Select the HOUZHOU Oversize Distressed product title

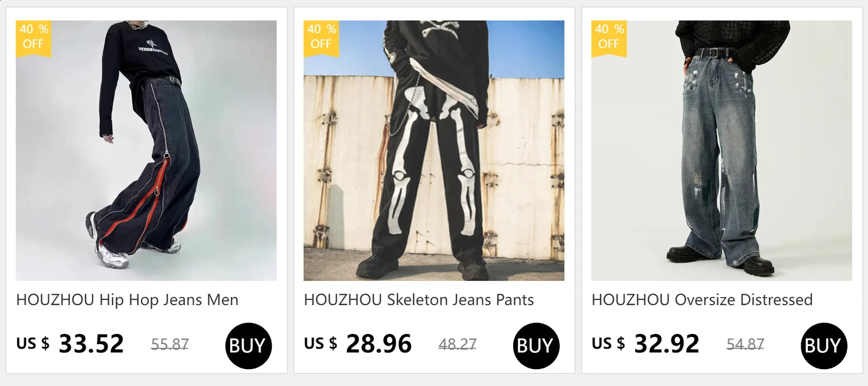(x=702, y=300)
